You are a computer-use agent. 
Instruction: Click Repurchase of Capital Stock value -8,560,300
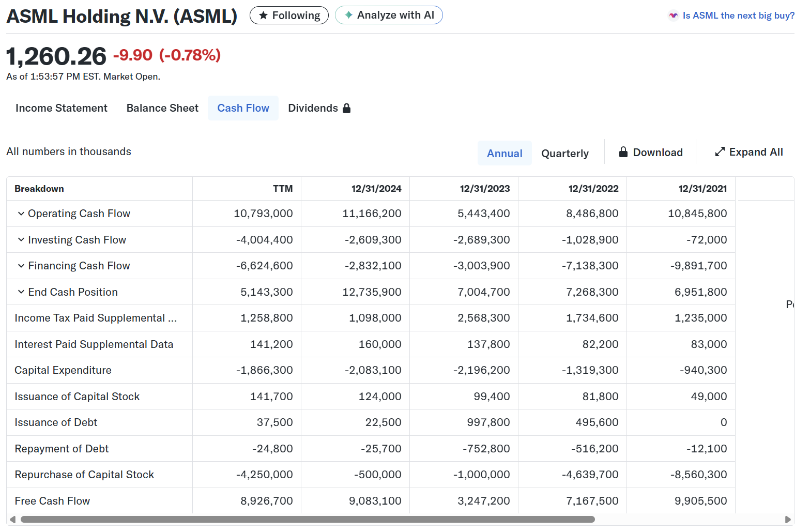[698, 475]
